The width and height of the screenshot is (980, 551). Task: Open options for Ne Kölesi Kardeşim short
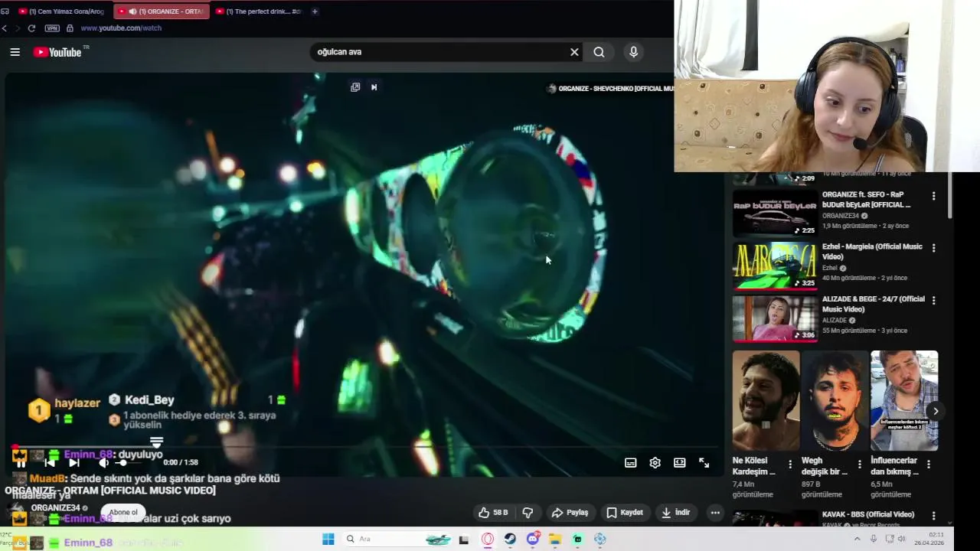pos(790,464)
